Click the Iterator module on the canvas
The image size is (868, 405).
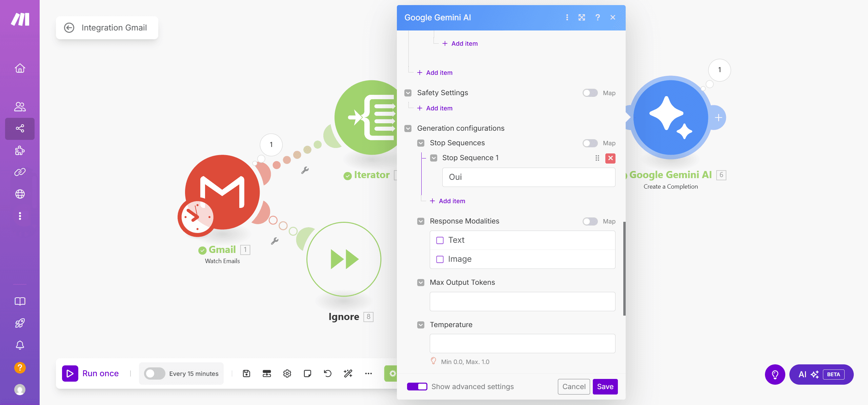click(x=366, y=118)
